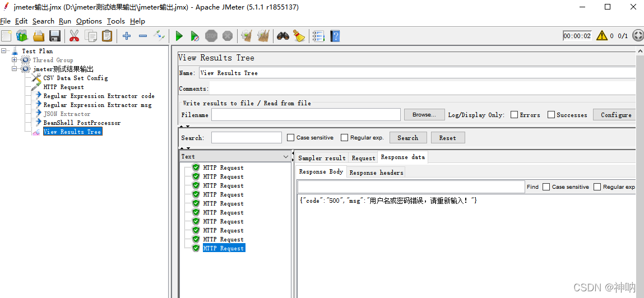
Task: Switch to Sampler result tab
Action: click(322, 158)
